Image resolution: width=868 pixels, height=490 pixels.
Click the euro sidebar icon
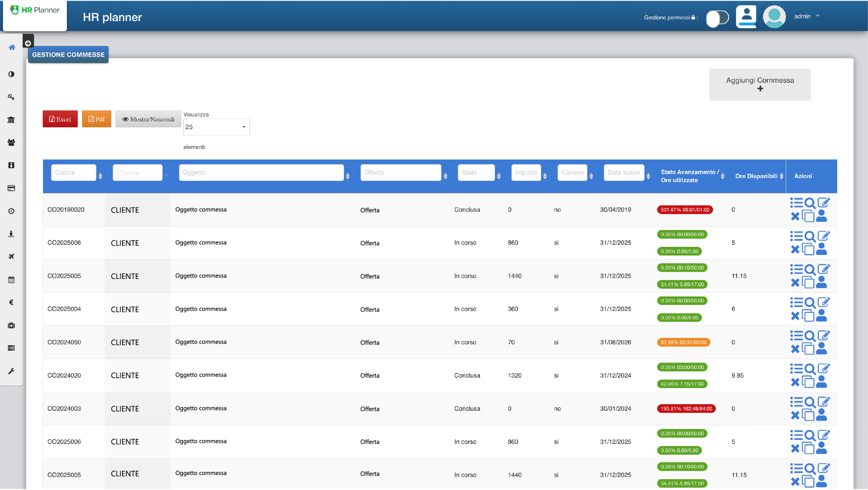[x=11, y=302]
